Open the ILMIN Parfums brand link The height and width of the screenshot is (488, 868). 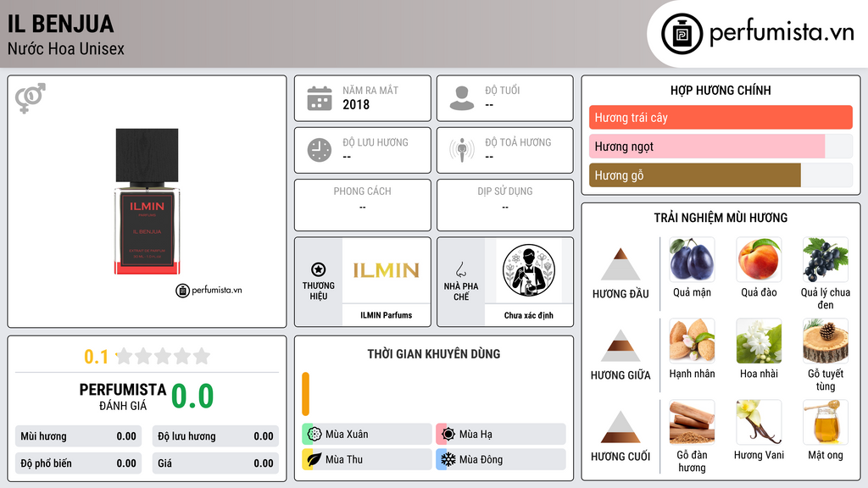pos(386,315)
